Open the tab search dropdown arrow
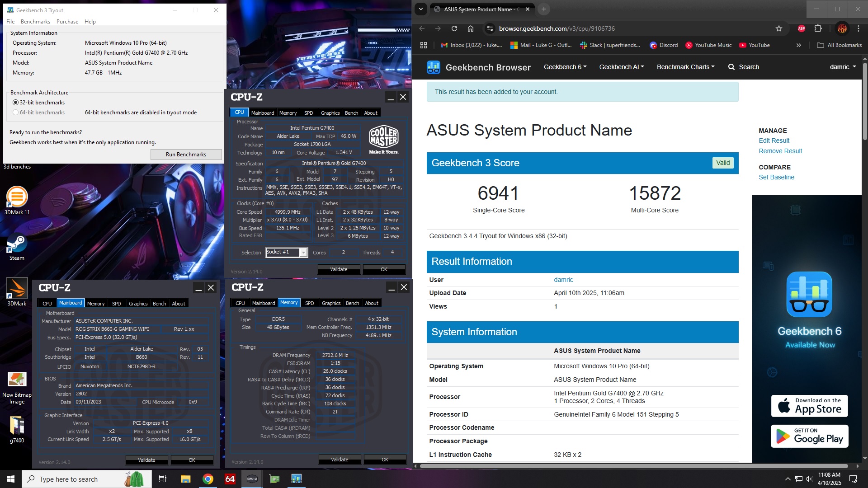 pyautogui.click(x=421, y=9)
